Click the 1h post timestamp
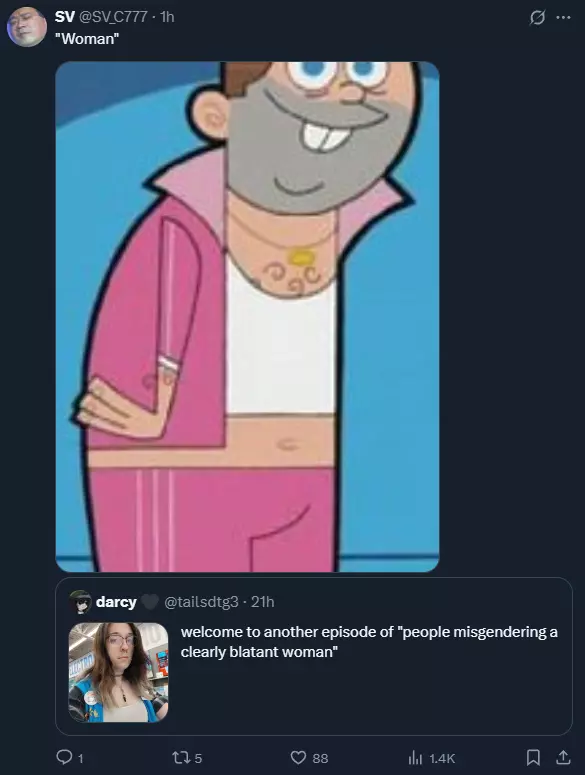This screenshot has width=585, height=775. coord(167,17)
